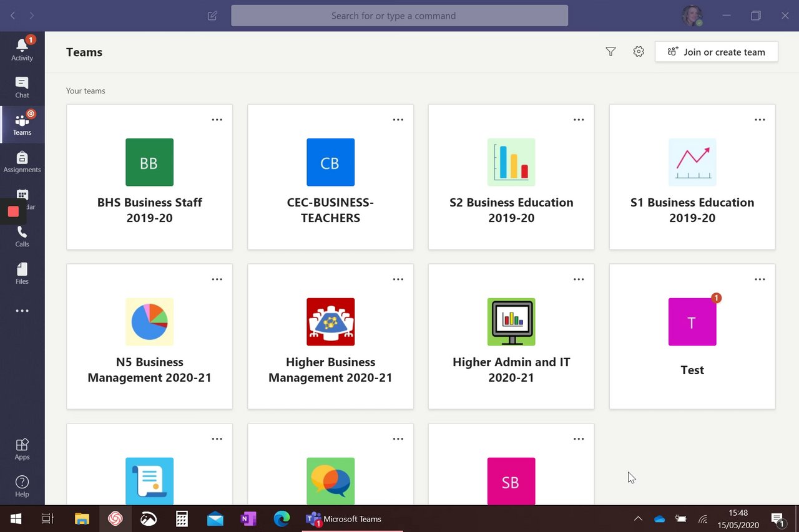The height and width of the screenshot is (532, 799).
Task: Open OneNote from the taskbar
Action: click(x=248, y=519)
